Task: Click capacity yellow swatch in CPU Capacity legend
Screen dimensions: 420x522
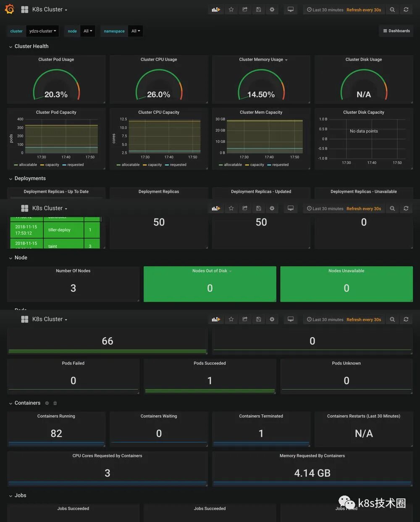Action: [144, 165]
